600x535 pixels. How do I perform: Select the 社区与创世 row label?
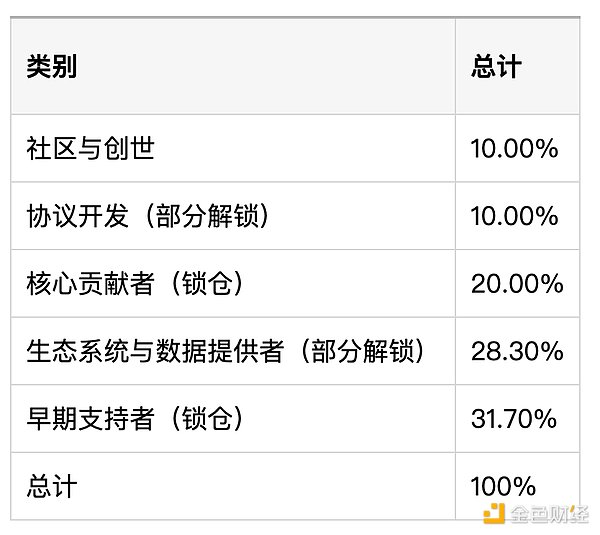90,148
